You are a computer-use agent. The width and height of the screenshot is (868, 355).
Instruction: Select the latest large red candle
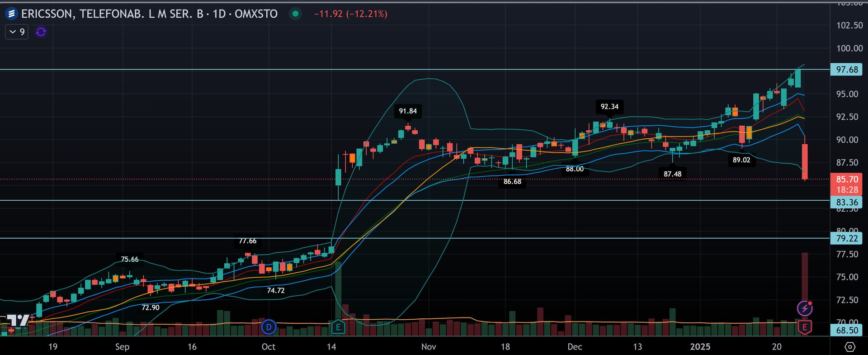click(805, 161)
